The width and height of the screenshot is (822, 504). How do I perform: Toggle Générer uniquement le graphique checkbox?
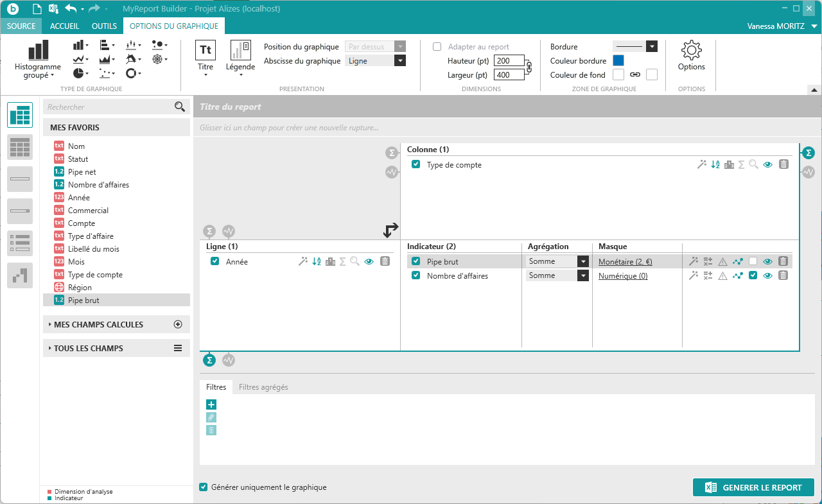[x=204, y=487]
